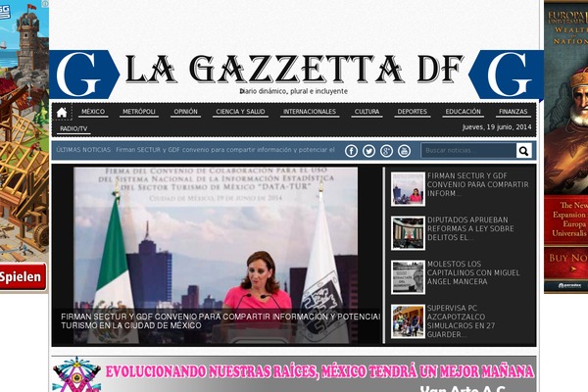
Task: Open the Internacionales menu section
Action: [x=310, y=112]
